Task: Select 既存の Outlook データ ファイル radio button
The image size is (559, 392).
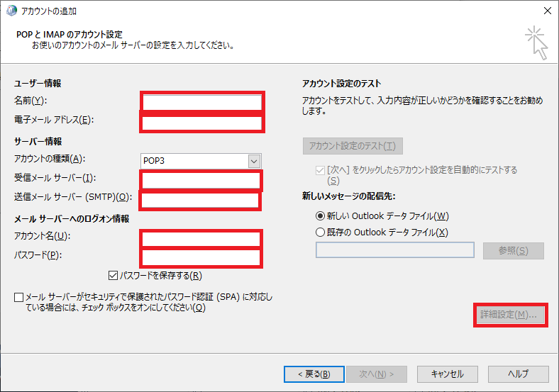Action: click(320, 233)
